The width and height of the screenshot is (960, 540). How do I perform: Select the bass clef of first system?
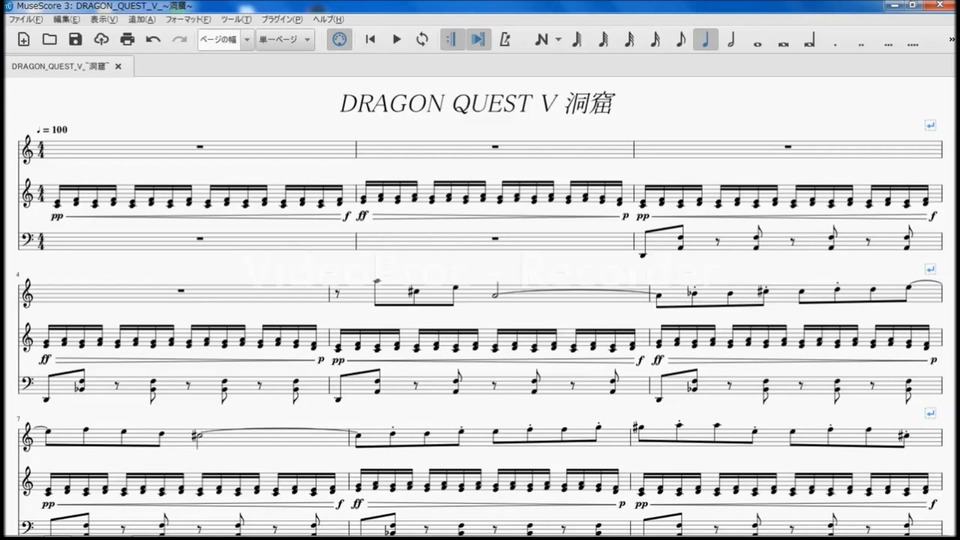click(x=26, y=240)
